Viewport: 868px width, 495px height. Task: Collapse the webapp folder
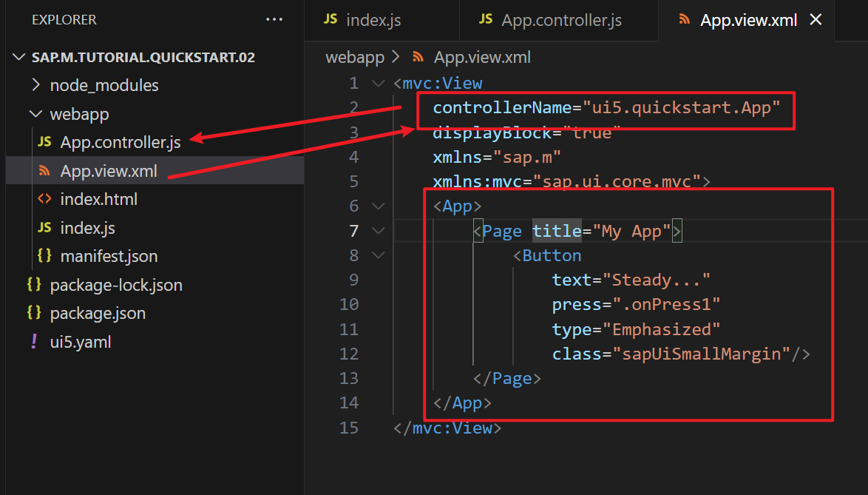[35, 114]
